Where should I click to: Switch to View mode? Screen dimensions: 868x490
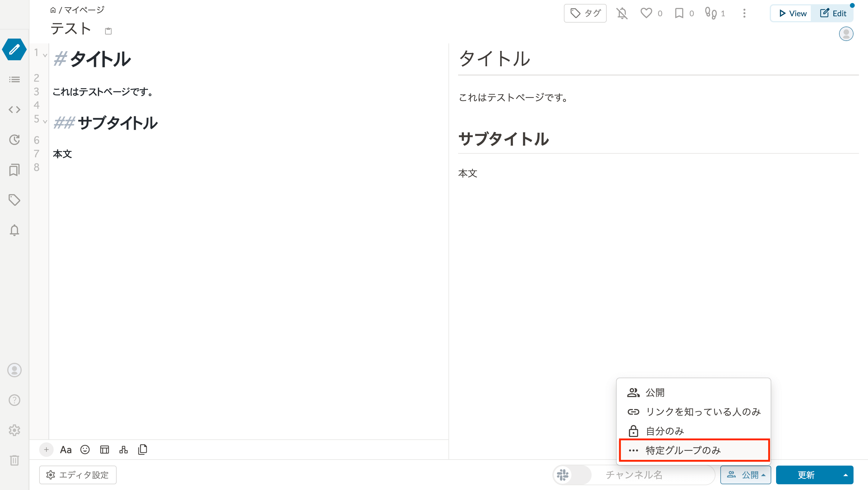[792, 14]
